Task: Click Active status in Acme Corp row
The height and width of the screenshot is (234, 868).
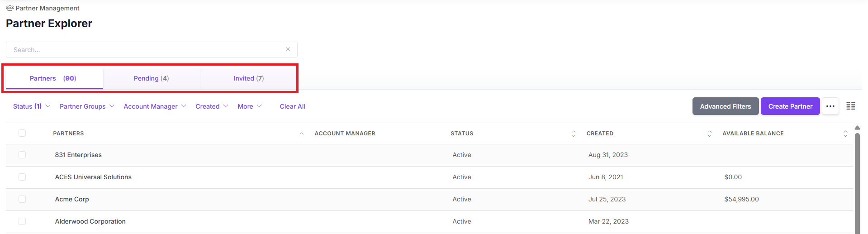Action: pyautogui.click(x=461, y=199)
